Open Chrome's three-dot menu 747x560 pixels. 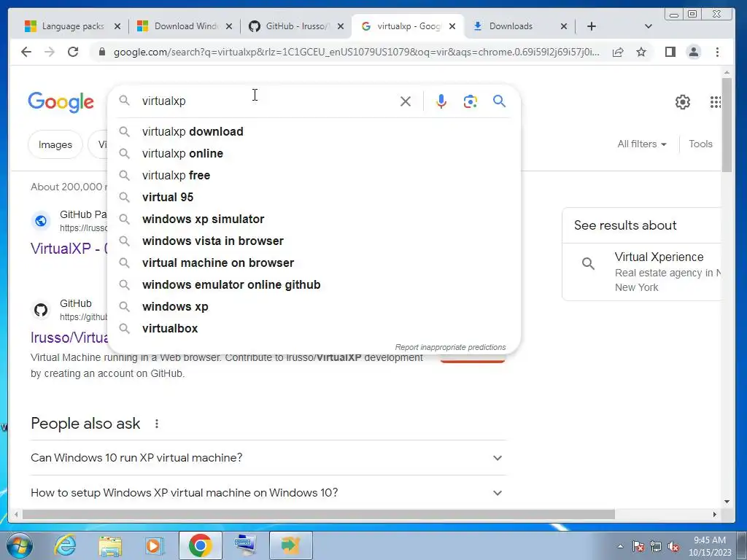(718, 52)
